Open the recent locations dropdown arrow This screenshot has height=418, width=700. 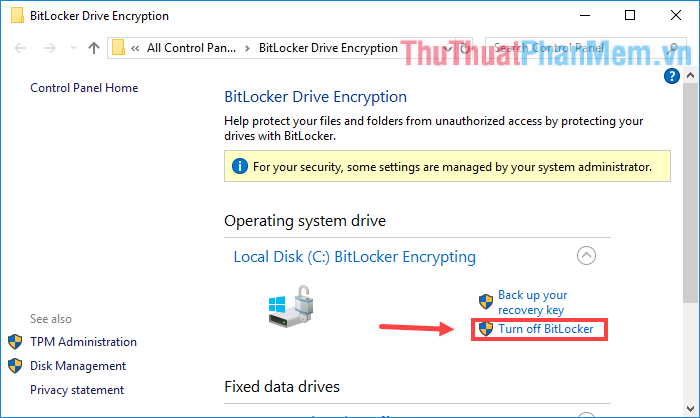coord(73,48)
